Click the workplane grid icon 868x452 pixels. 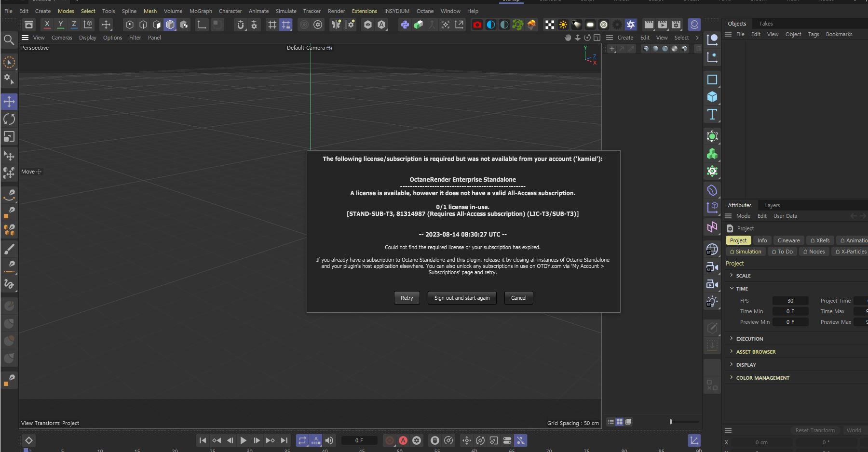coord(272,25)
